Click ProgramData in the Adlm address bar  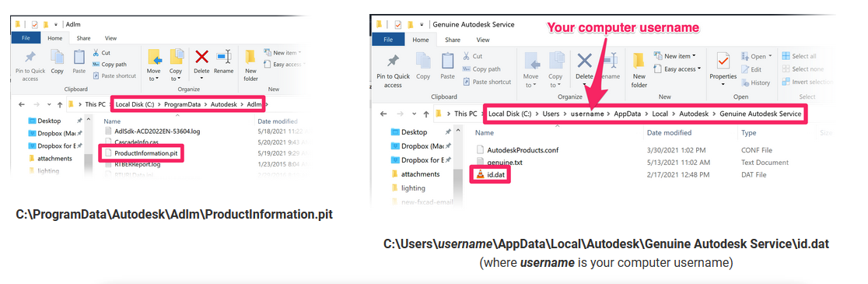point(184,104)
